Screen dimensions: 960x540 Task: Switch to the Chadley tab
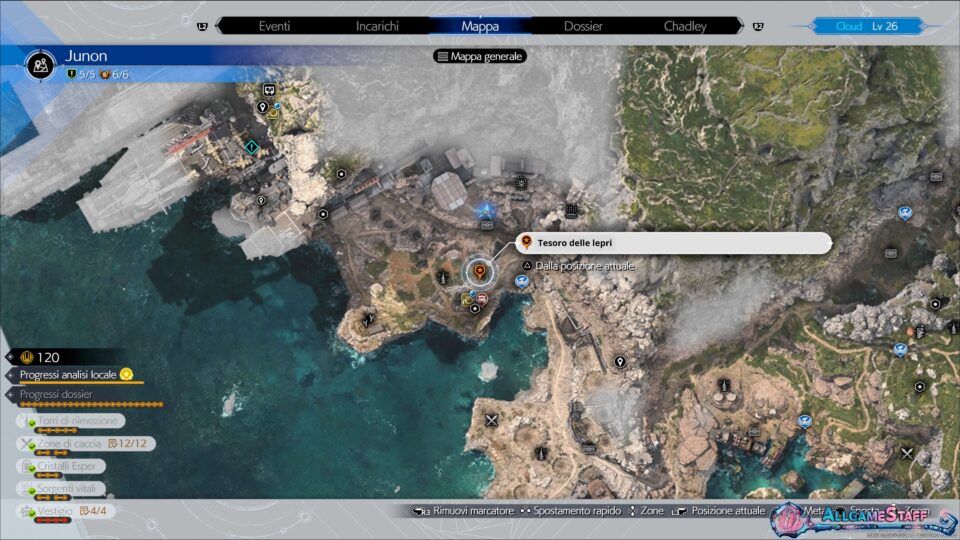coord(685,26)
